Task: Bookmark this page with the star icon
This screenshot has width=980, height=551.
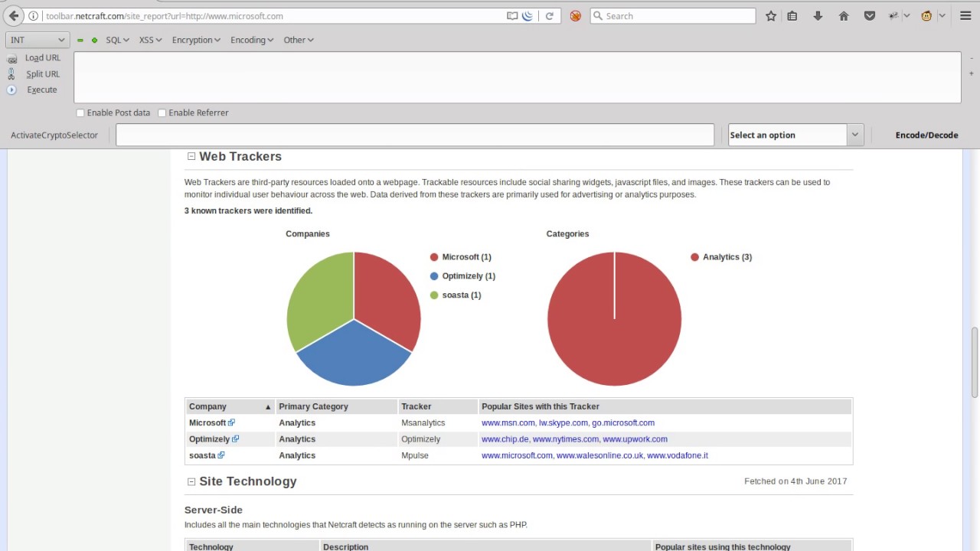Action: click(x=771, y=16)
